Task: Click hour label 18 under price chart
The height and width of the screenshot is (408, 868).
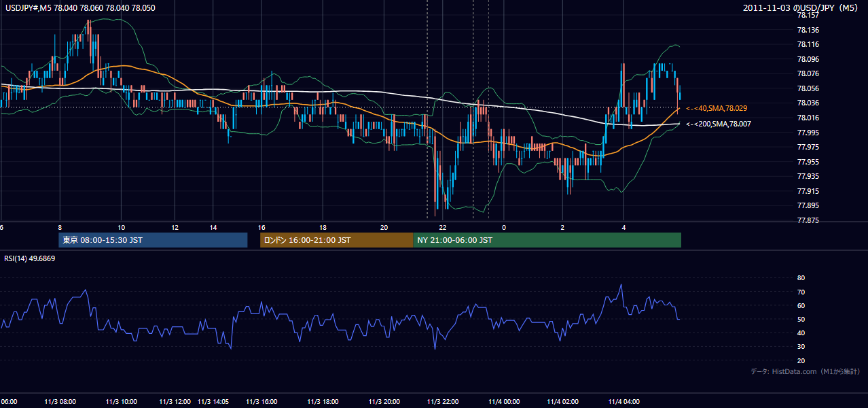Action: point(323,227)
